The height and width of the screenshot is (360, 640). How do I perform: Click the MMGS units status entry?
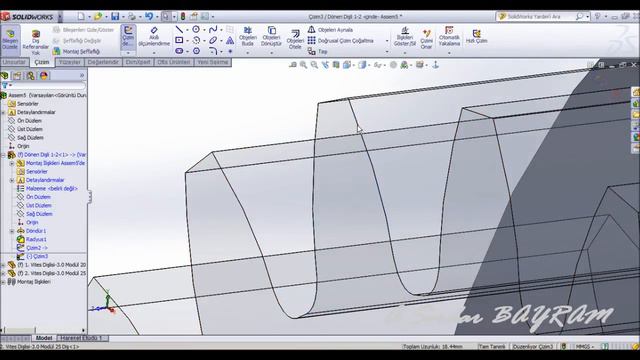point(584,347)
